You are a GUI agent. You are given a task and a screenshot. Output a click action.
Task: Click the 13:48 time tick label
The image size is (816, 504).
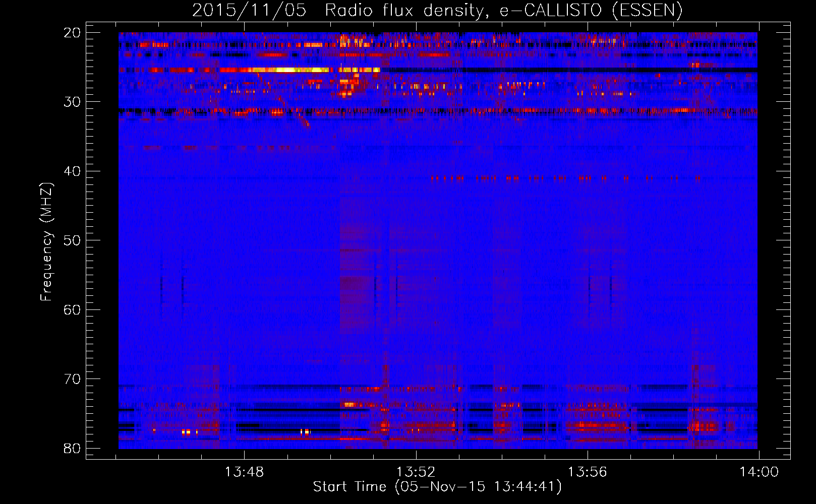244,472
